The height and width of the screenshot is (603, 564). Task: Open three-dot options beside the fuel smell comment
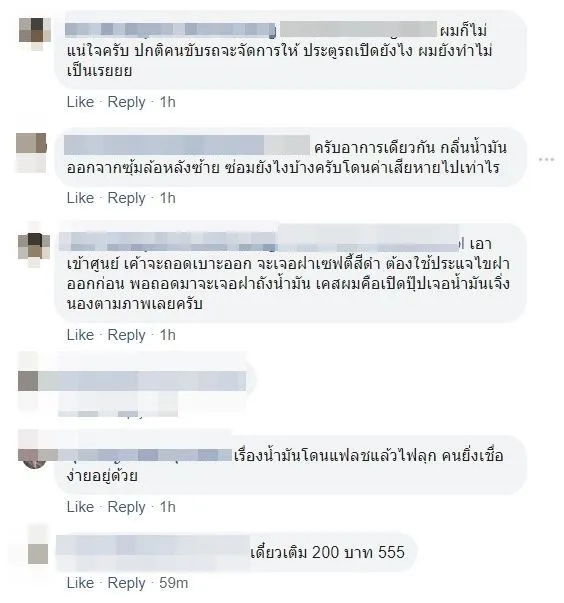pyautogui.click(x=546, y=159)
